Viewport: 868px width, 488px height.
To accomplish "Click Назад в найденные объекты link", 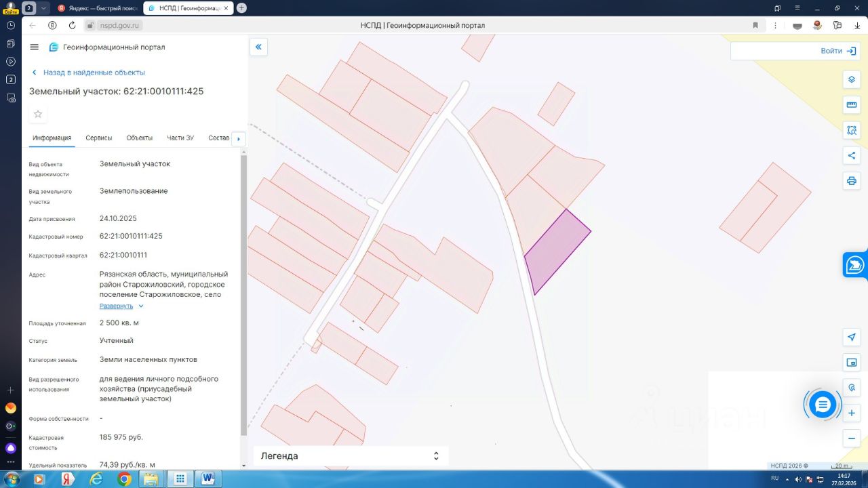I will tap(88, 73).
